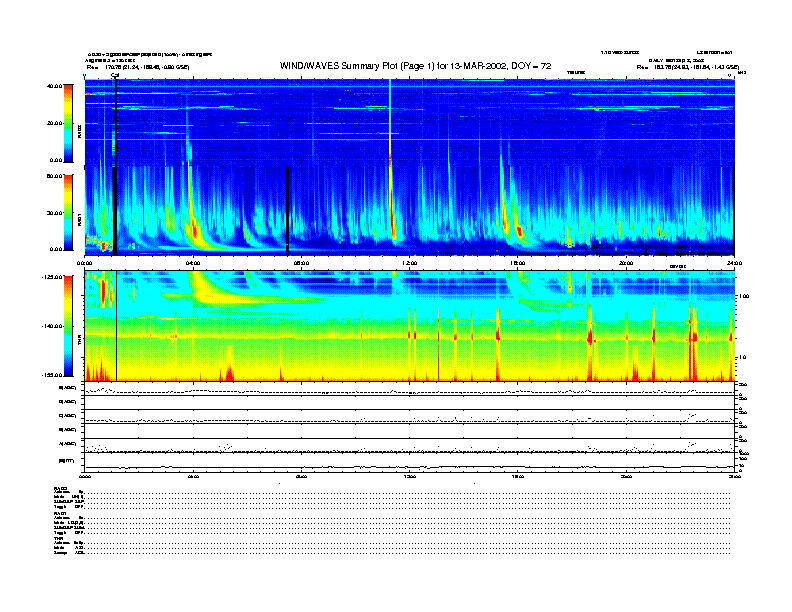Viewport: 792px width, 612px height.
Task: Click the bottom B(nT) line plot label
Action: [67, 461]
